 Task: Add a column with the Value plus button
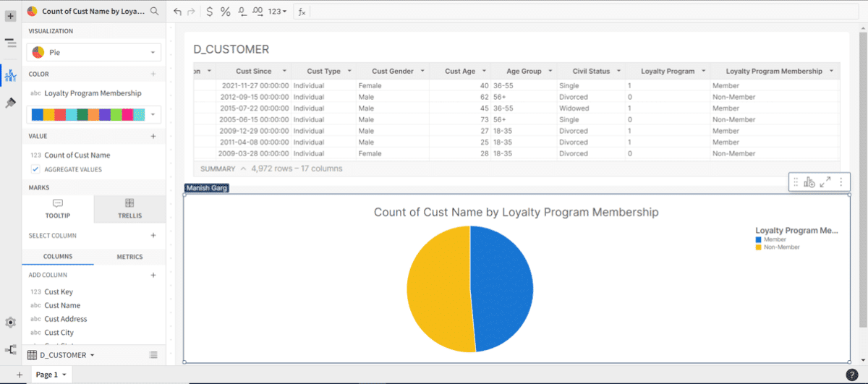pos(153,136)
